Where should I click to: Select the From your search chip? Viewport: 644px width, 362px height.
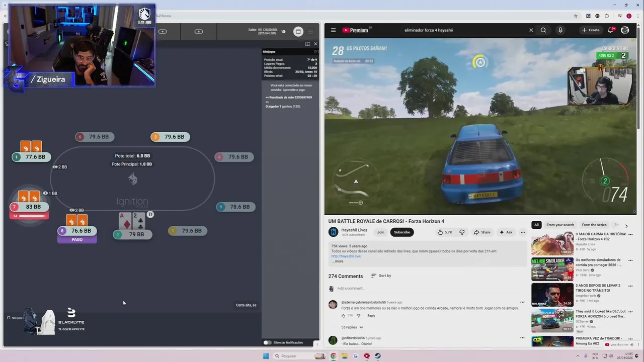[560, 225]
